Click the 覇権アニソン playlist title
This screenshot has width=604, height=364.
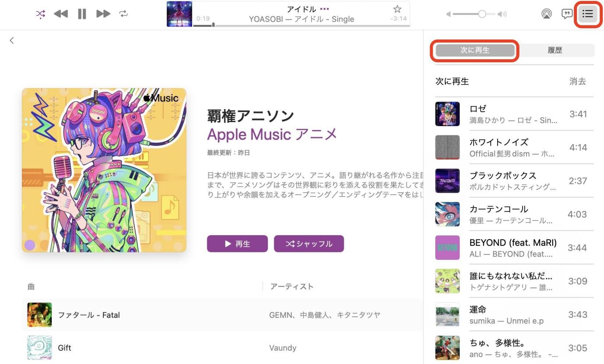tap(251, 116)
